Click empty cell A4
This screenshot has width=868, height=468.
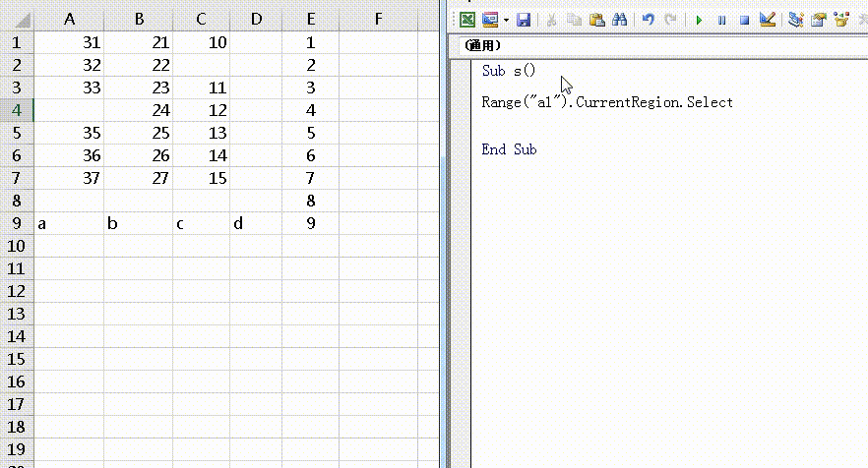[x=69, y=110]
